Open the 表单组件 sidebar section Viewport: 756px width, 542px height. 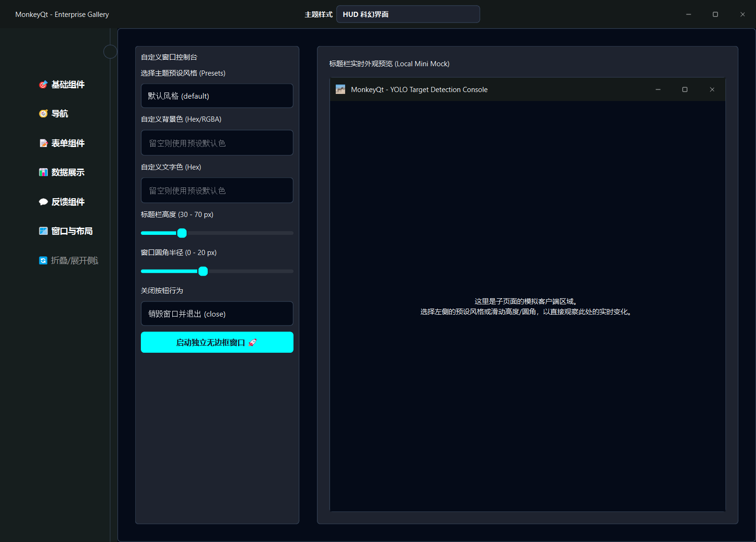(62, 143)
